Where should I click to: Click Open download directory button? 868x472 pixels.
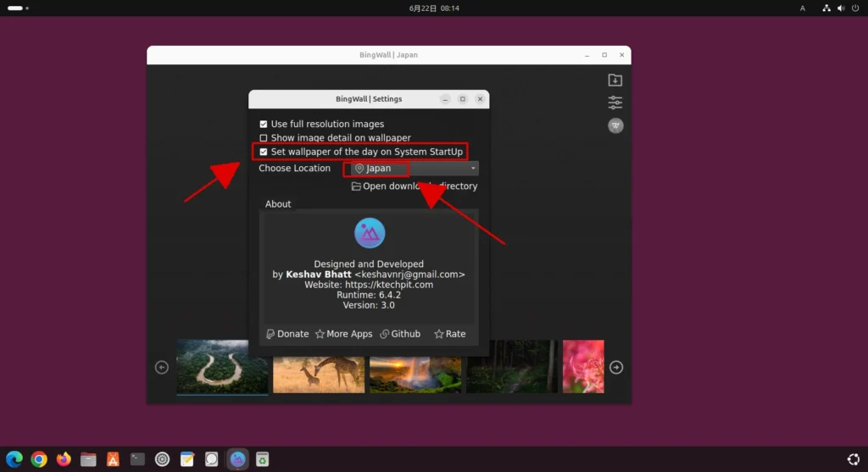pyautogui.click(x=415, y=186)
